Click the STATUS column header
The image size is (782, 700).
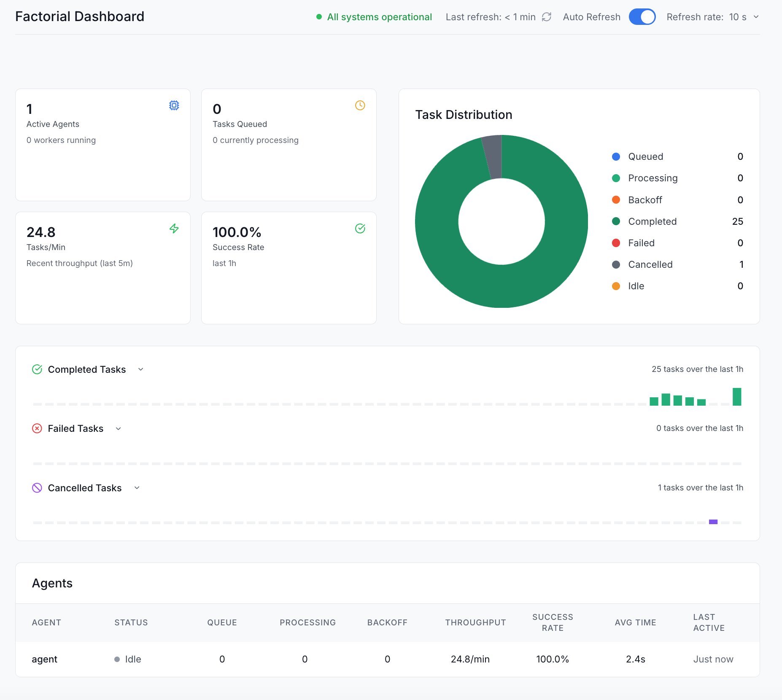pos(131,622)
